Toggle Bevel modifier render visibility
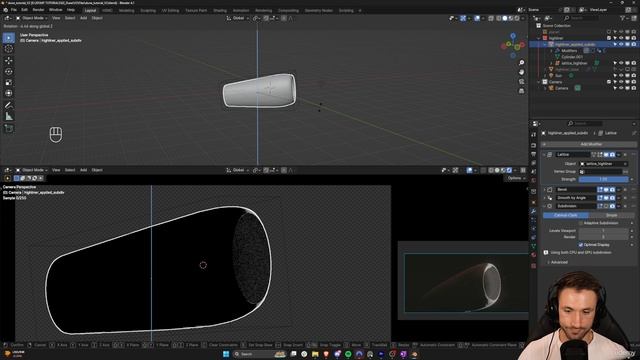Image resolution: width=640 pixels, height=360 pixels. (x=612, y=189)
